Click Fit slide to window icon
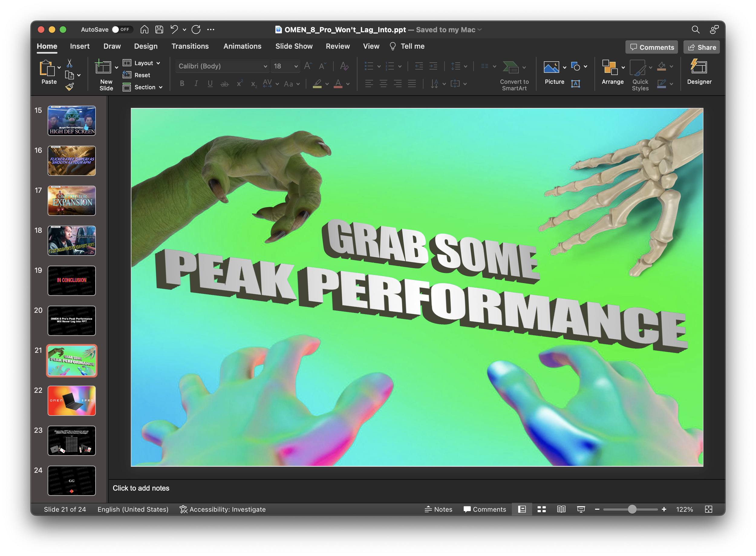 coord(708,509)
